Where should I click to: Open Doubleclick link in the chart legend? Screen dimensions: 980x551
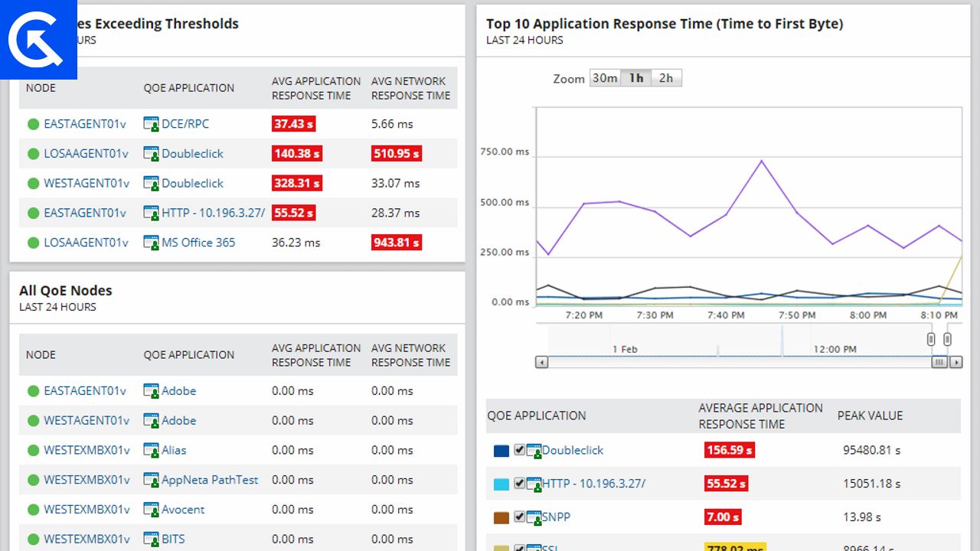[573, 451]
